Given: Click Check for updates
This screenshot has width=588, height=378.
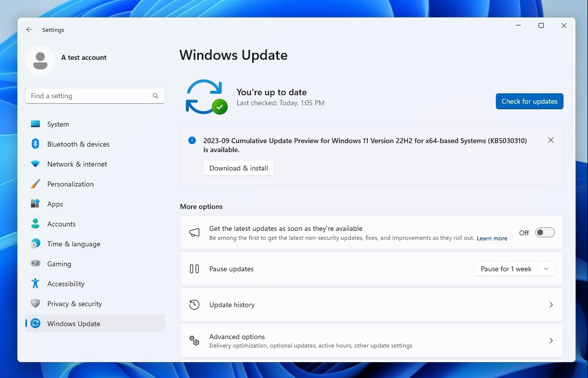Looking at the screenshot, I should click(529, 101).
